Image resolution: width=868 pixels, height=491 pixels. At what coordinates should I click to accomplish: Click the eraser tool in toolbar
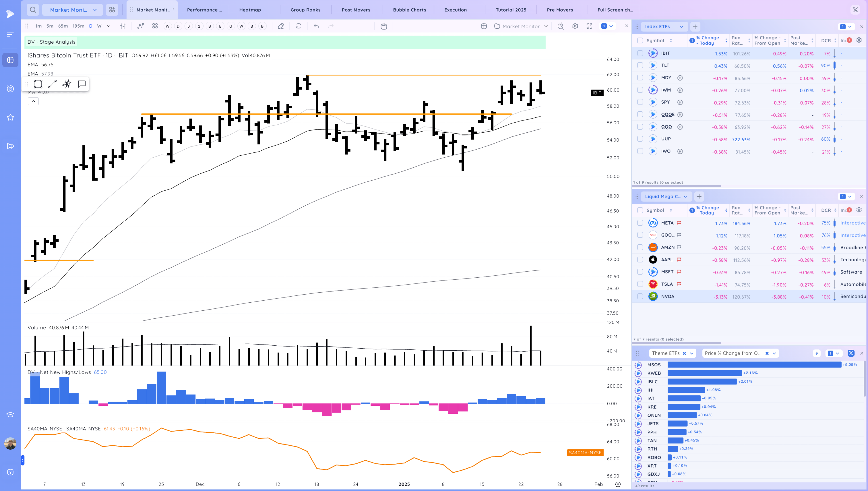280,26
